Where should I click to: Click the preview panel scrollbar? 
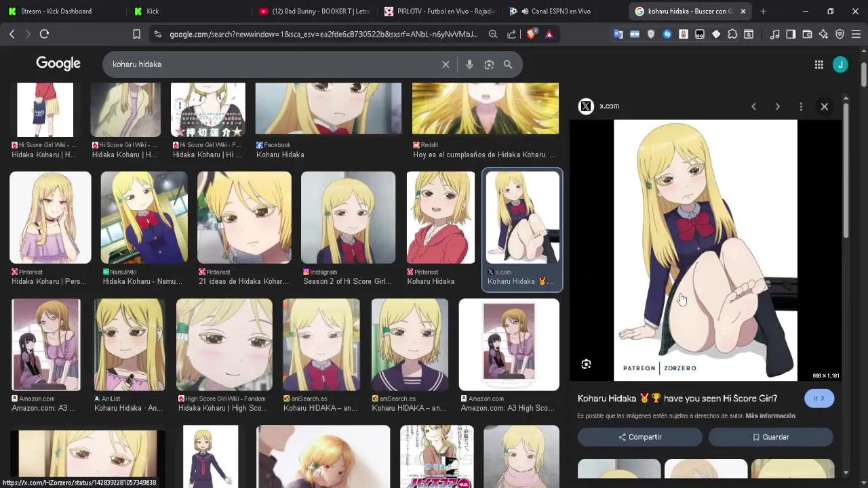(846, 169)
